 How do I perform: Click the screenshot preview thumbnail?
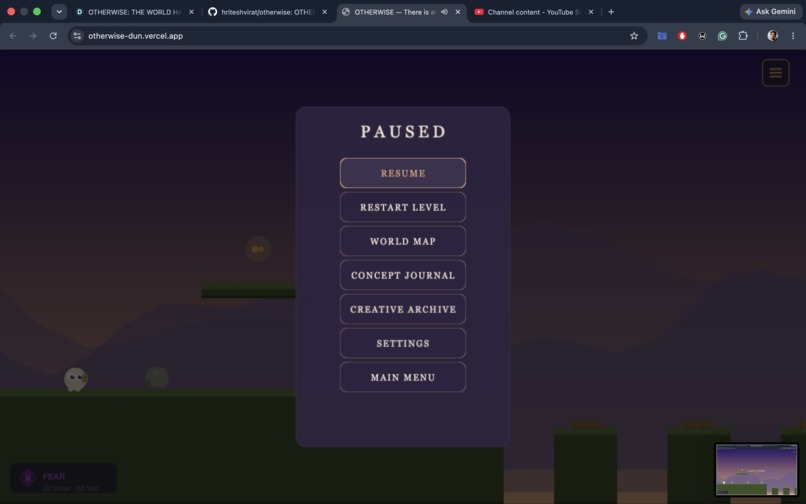click(x=756, y=470)
